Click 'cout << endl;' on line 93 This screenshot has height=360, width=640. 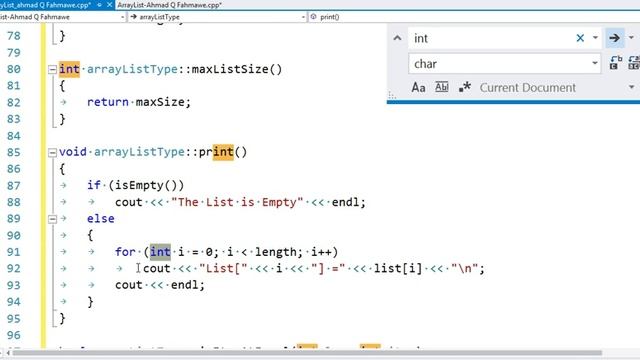point(160,285)
